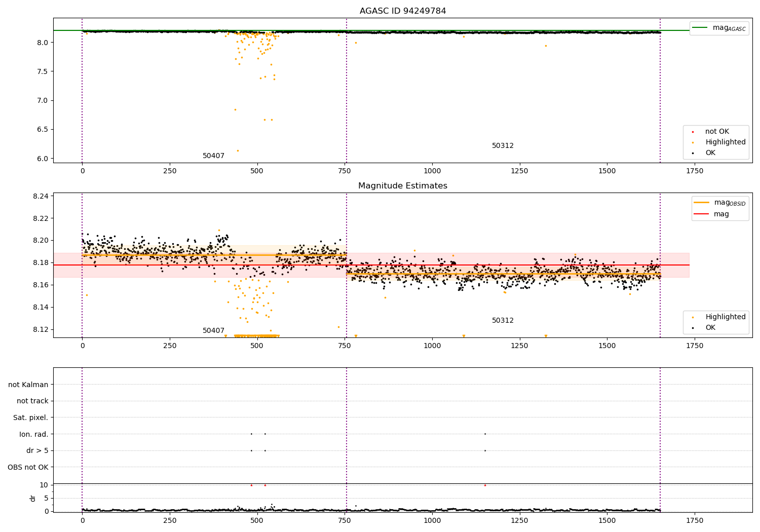Select the 7.0 tick on the top plot
The width and height of the screenshot is (760, 532).
[x=42, y=100]
